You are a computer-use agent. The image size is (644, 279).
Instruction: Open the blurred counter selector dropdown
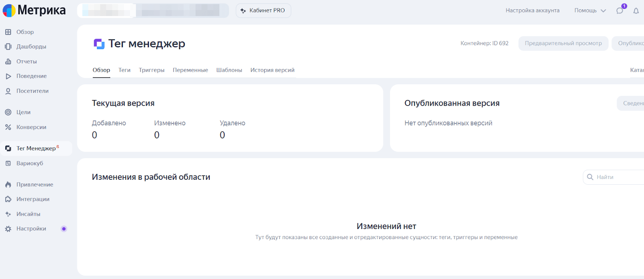tap(153, 10)
